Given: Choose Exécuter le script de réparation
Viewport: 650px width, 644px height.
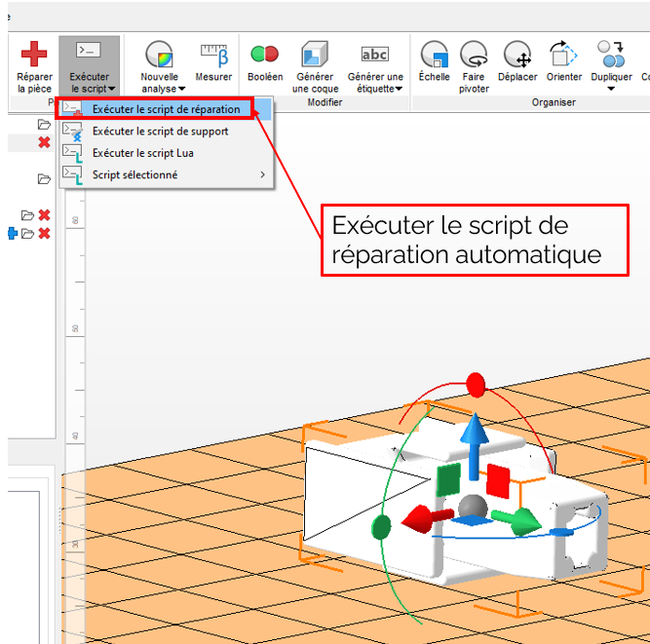Looking at the screenshot, I should (x=166, y=109).
